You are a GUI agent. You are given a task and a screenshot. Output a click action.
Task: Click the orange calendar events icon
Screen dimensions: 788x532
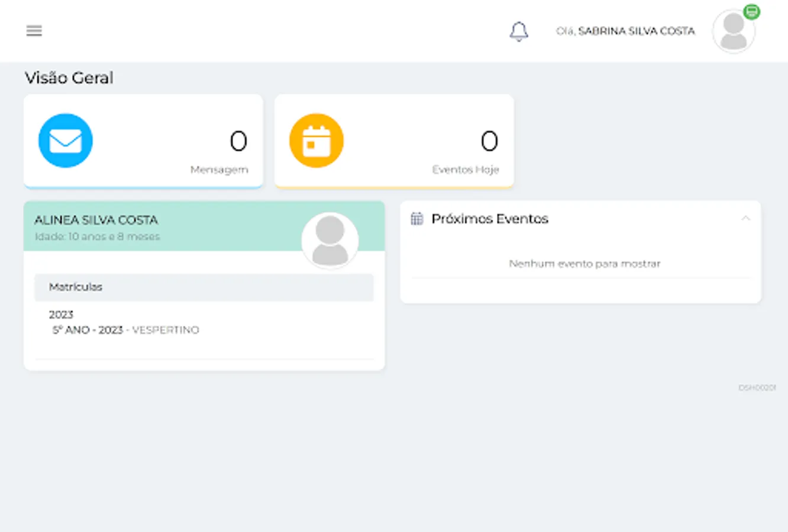tap(317, 141)
